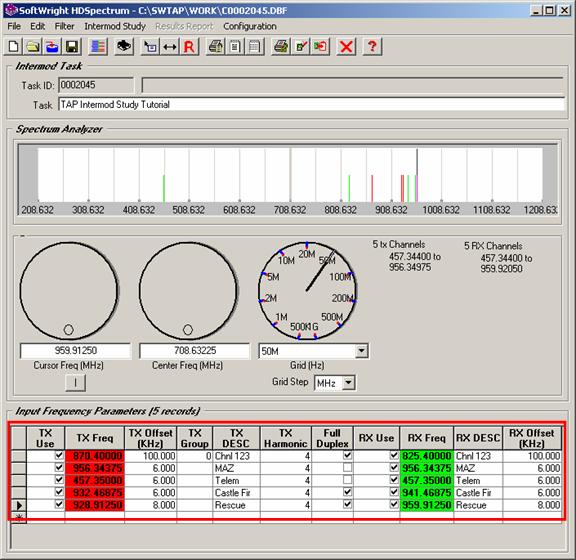Click the red X delete toolbar icon
Viewport: 576px width, 560px height.
click(346, 47)
